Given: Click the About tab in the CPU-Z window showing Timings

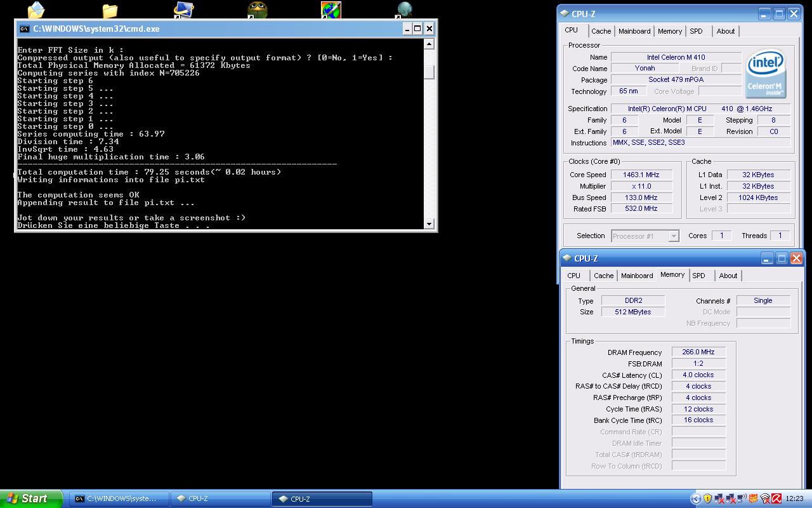Looking at the screenshot, I should pos(728,276).
